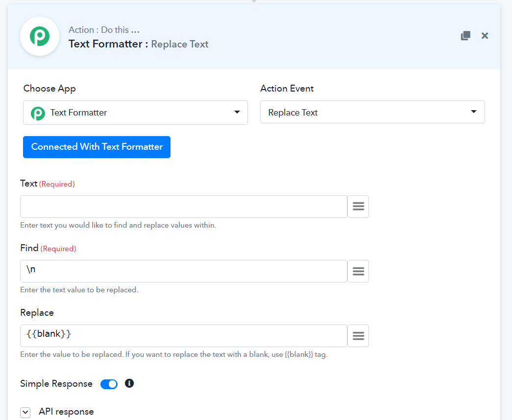Image resolution: width=512 pixels, height=420 pixels.
Task: Close the Text Formatter action panel
Action: pyautogui.click(x=485, y=36)
